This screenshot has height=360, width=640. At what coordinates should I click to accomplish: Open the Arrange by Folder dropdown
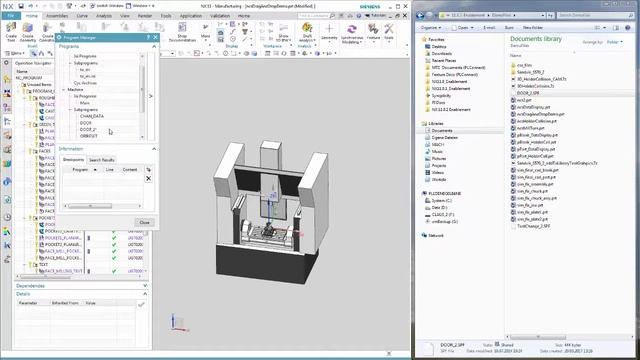click(x=614, y=42)
